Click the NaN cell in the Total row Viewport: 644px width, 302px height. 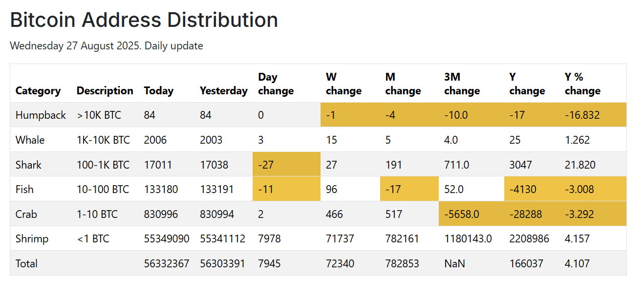click(454, 264)
